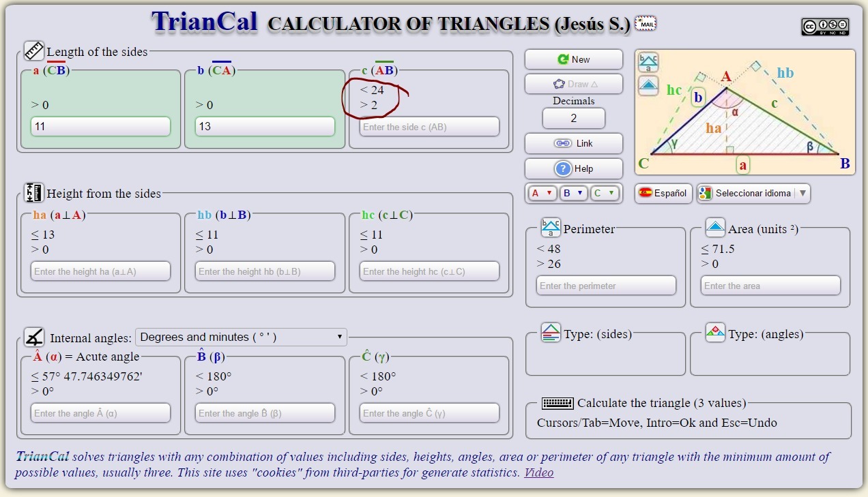This screenshot has height=497, width=868.
Task: Select the triangle diagram image
Action: [745, 112]
